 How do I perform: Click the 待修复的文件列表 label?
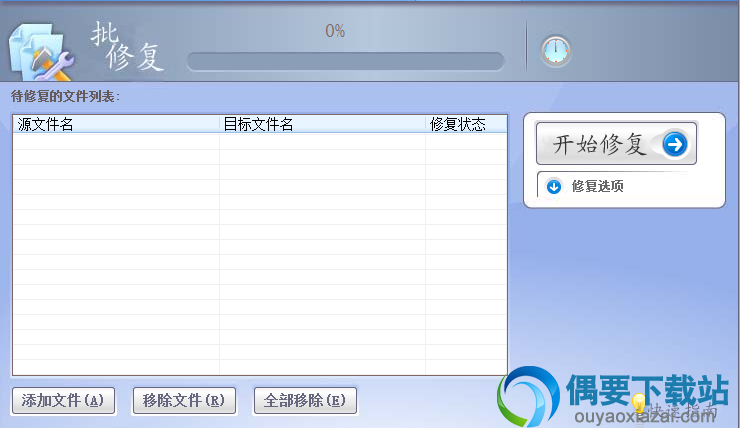65,97
